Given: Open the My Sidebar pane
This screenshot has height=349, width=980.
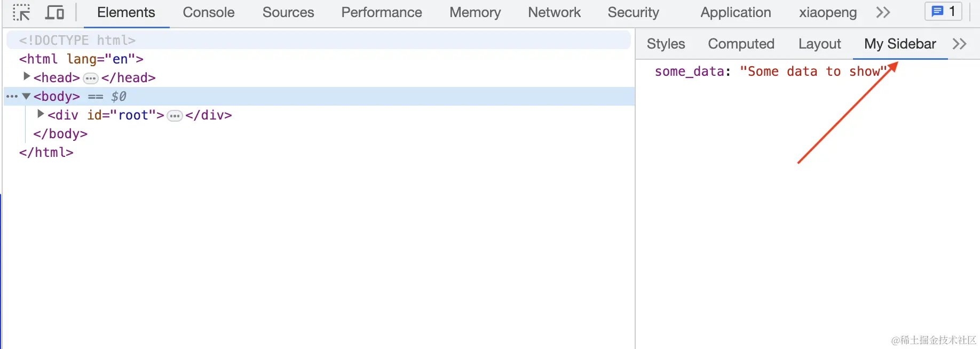Looking at the screenshot, I should click(x=900, y=44).
